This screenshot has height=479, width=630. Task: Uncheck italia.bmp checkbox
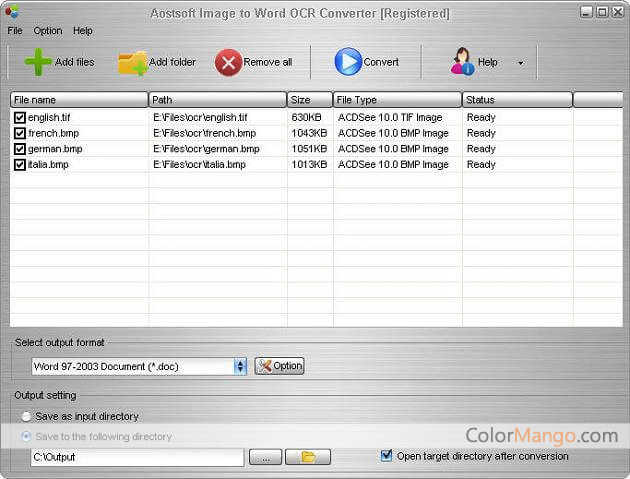[x=19, y=164]
